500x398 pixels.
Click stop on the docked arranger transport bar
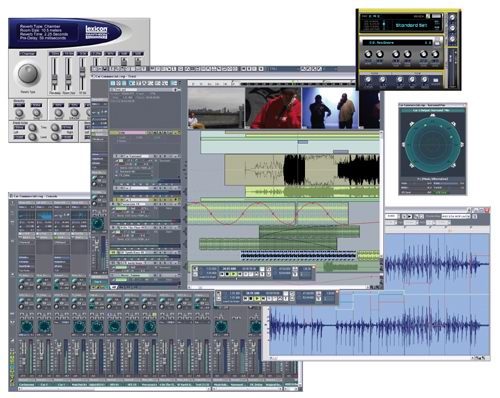coord(227,274)
